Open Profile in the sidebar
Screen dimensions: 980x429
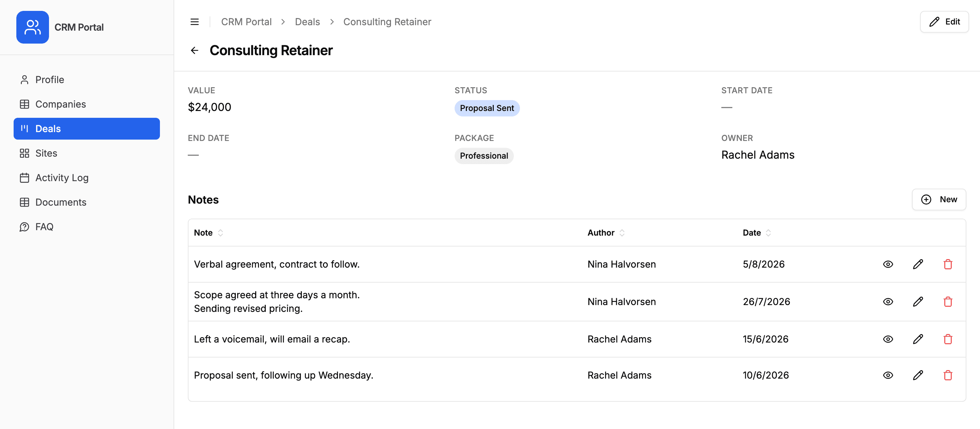click(87, 80)
